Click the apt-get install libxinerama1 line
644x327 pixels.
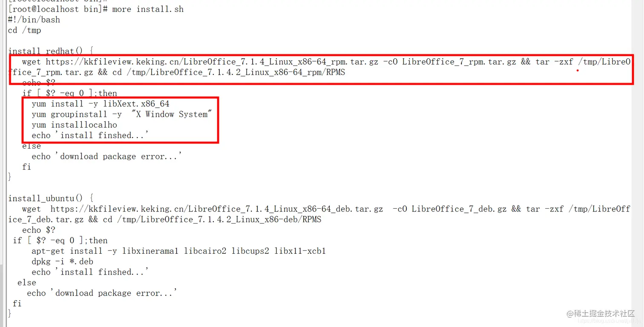(x=179, y=251)
